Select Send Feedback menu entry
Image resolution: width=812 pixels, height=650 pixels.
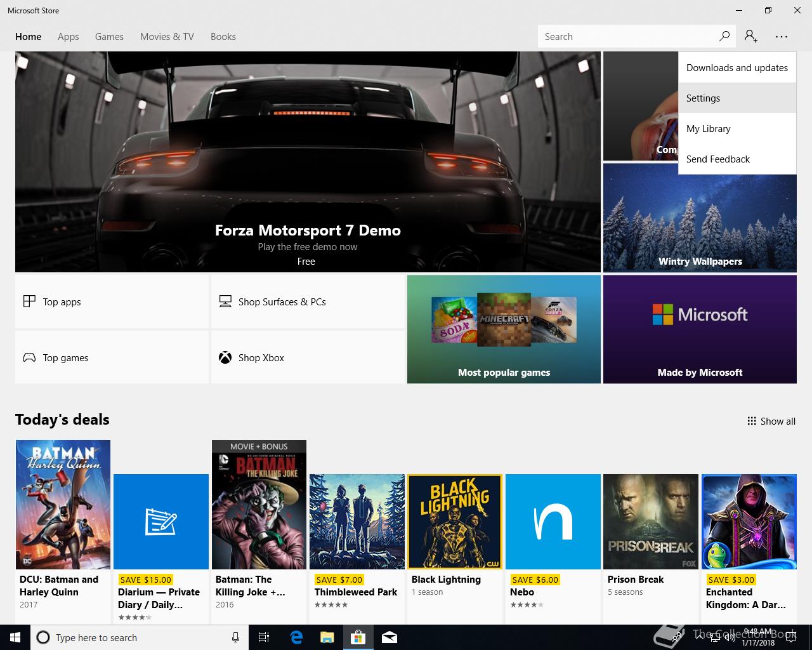click(x=737, y=159)
